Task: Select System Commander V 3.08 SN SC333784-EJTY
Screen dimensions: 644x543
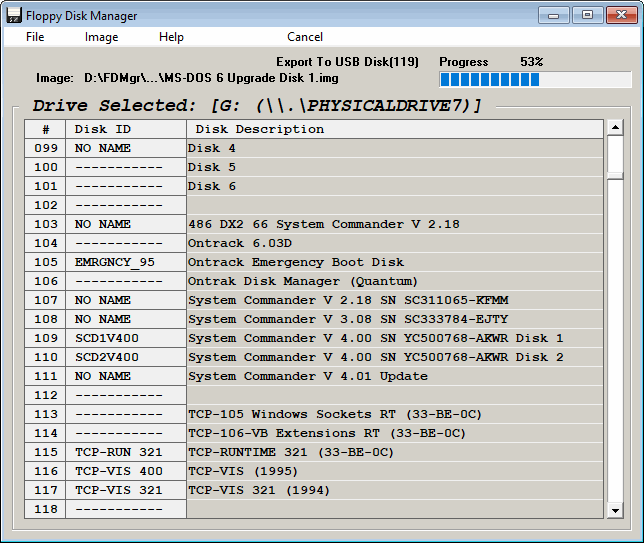Action: (395, 319)
